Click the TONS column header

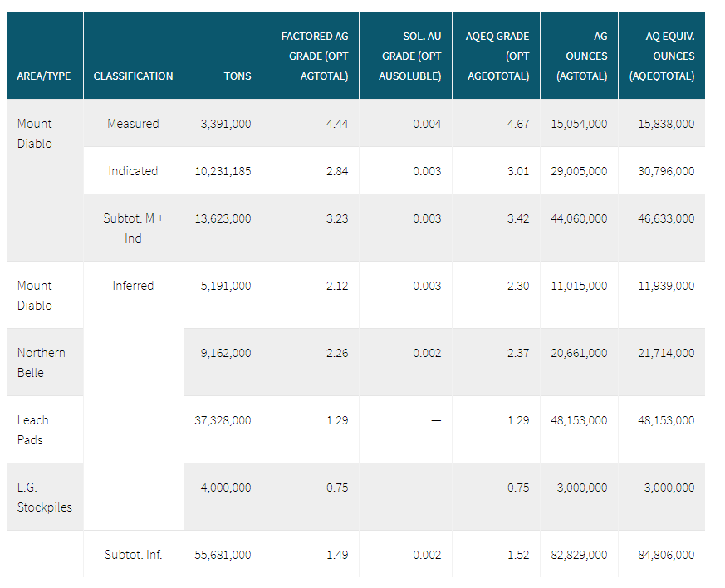[237, 76]
